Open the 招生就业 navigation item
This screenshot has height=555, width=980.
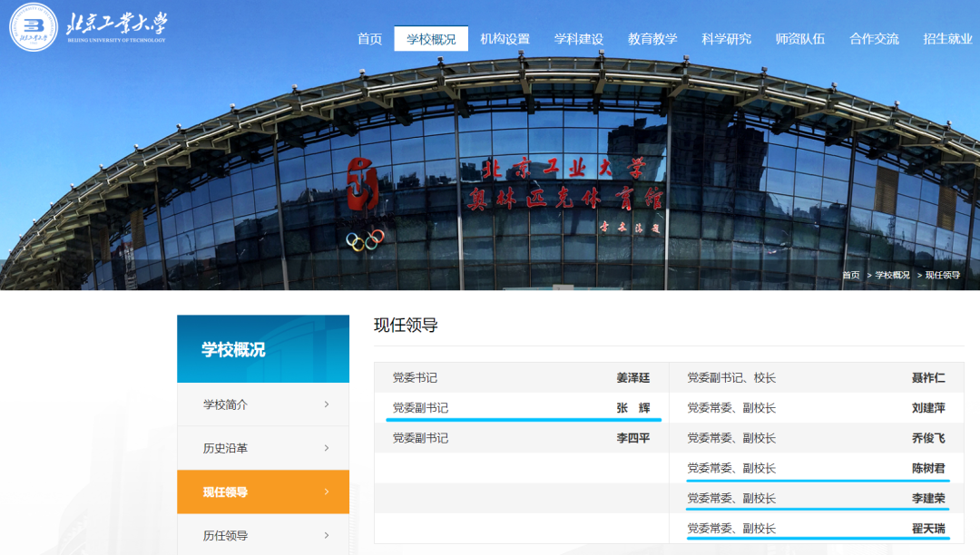(x=947, y=39)
